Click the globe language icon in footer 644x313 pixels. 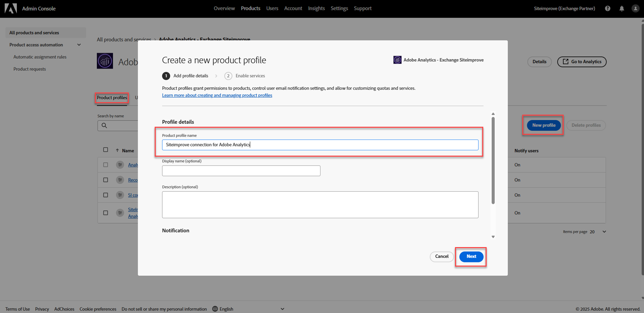click(215, 309)
